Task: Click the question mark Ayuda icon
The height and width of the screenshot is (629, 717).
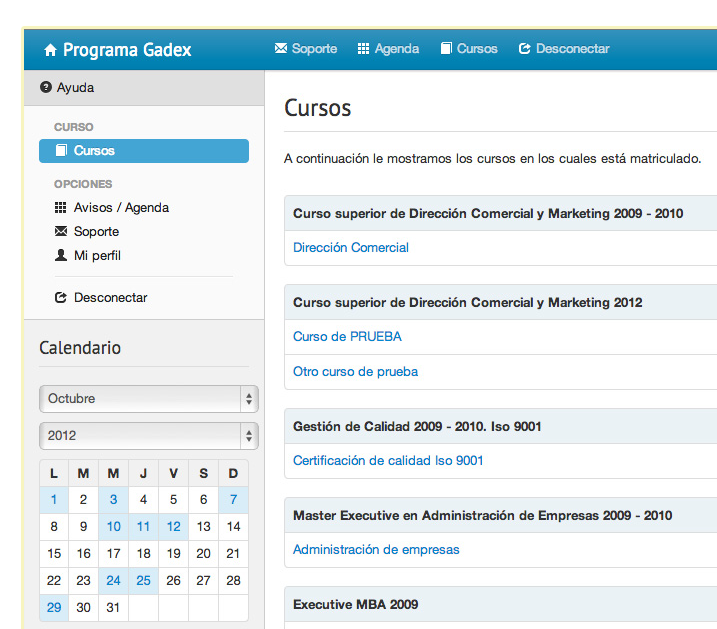Action: coord(46,87)
